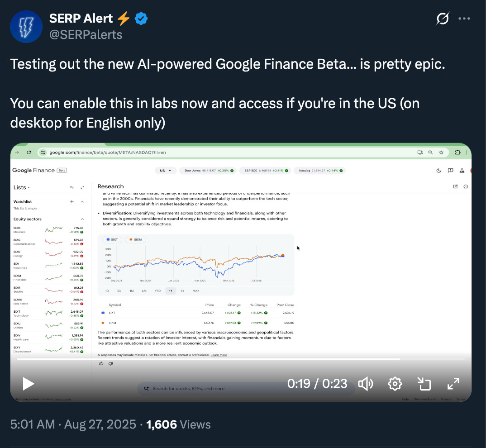Bookmark page with star icon
486x448 pixels.
pos(441,152)
